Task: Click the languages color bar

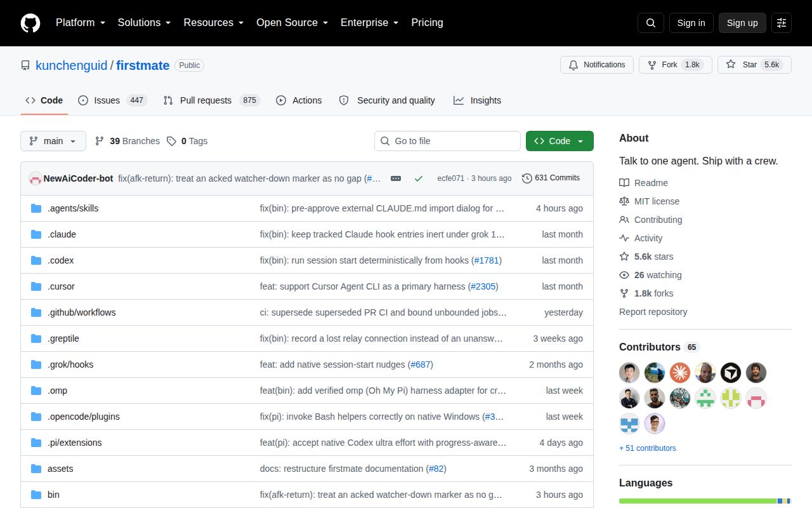Action: pyautogui.click(x=705, y=501)
